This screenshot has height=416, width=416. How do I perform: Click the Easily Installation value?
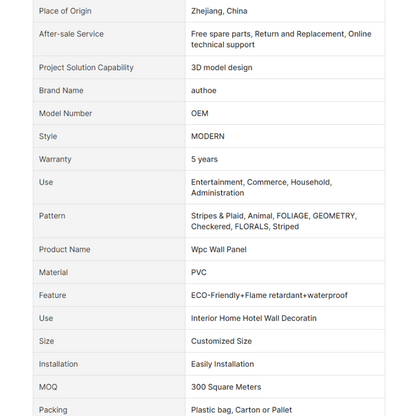[222, 364]
